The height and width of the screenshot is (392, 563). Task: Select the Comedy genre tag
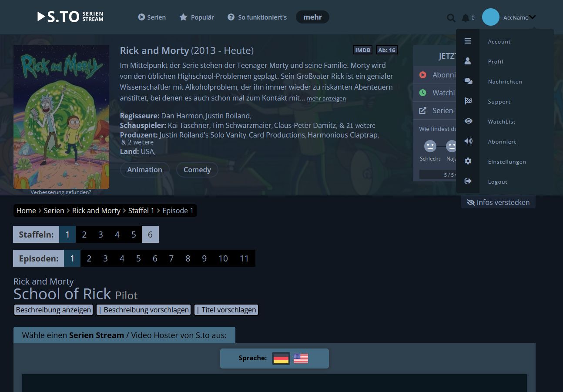[x=197, y=170]
